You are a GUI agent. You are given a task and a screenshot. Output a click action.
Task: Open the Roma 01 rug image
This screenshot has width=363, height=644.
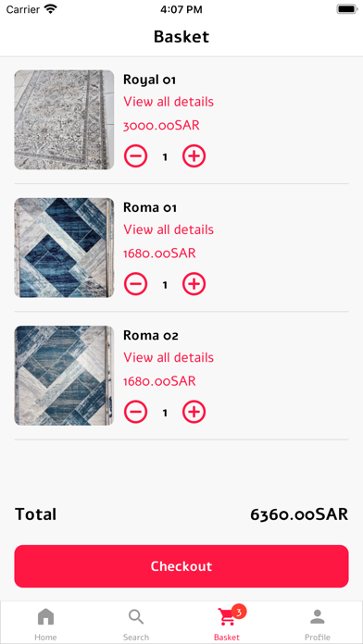pos(64,248)
